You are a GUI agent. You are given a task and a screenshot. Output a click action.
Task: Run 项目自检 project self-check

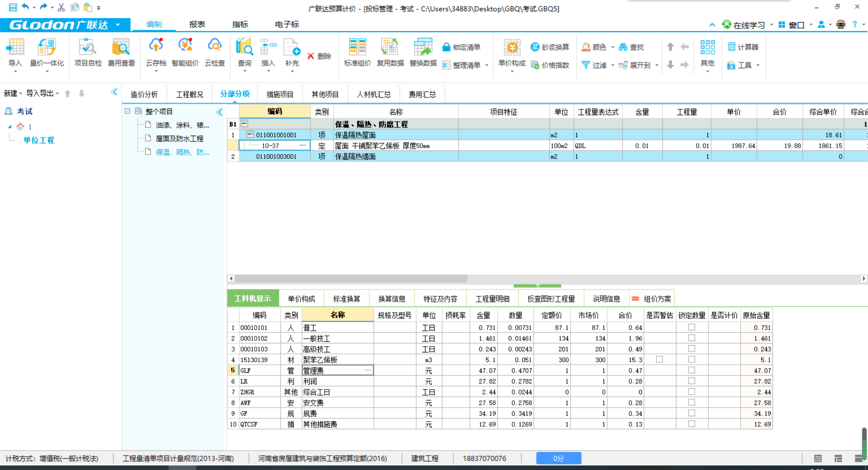point(88,53)
